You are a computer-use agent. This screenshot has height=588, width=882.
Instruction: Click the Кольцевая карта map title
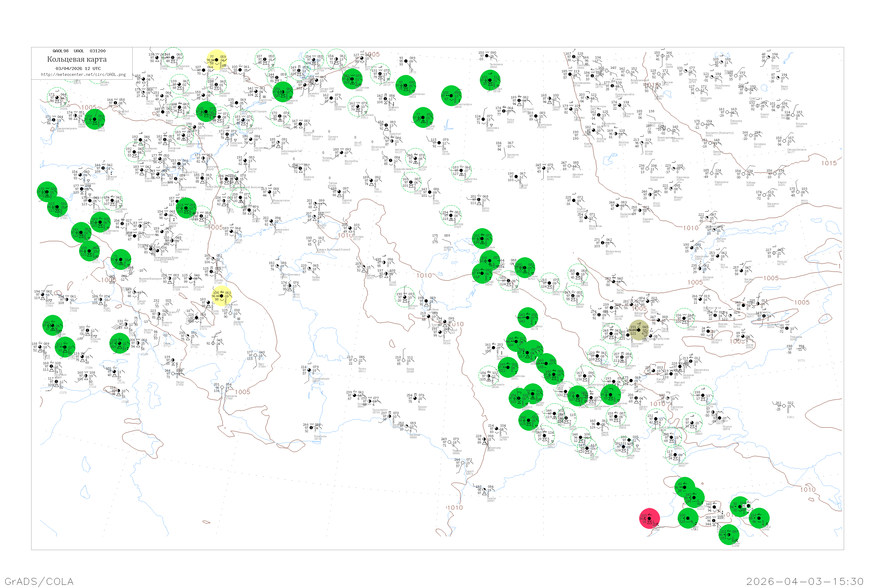tap(77, 59)
